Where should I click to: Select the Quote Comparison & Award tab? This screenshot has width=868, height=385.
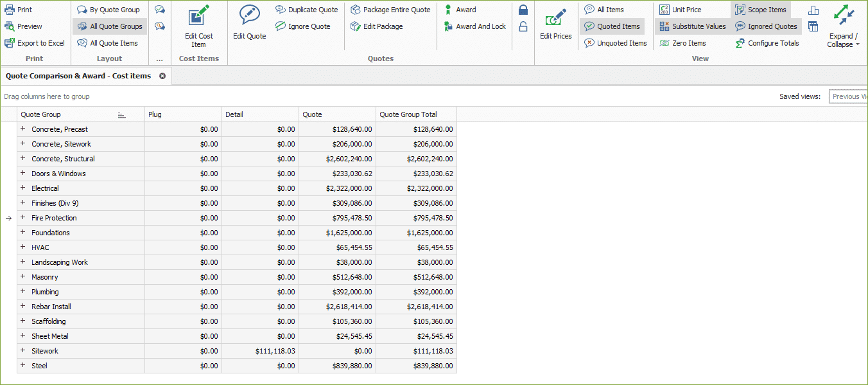[78, 76]
